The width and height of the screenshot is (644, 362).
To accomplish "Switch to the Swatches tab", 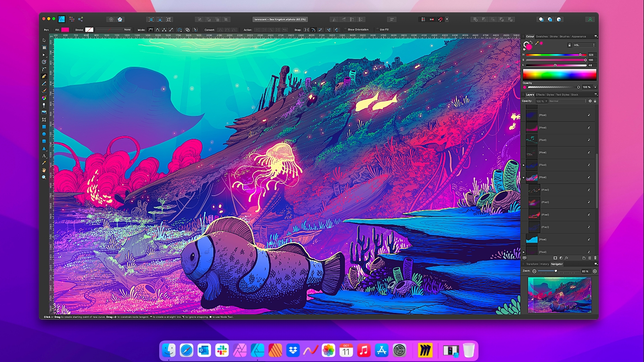I will point(542,37).
